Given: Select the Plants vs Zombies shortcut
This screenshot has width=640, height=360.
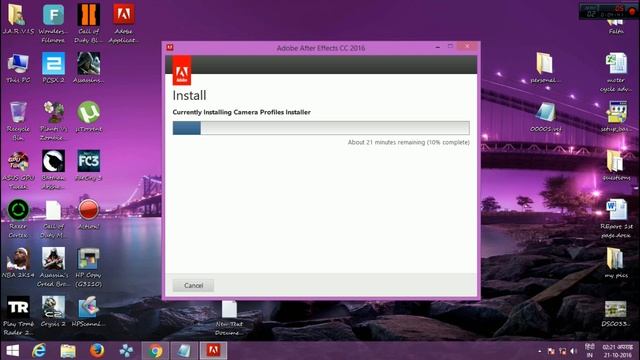Looking at the screenshot, I should (53, 121).
